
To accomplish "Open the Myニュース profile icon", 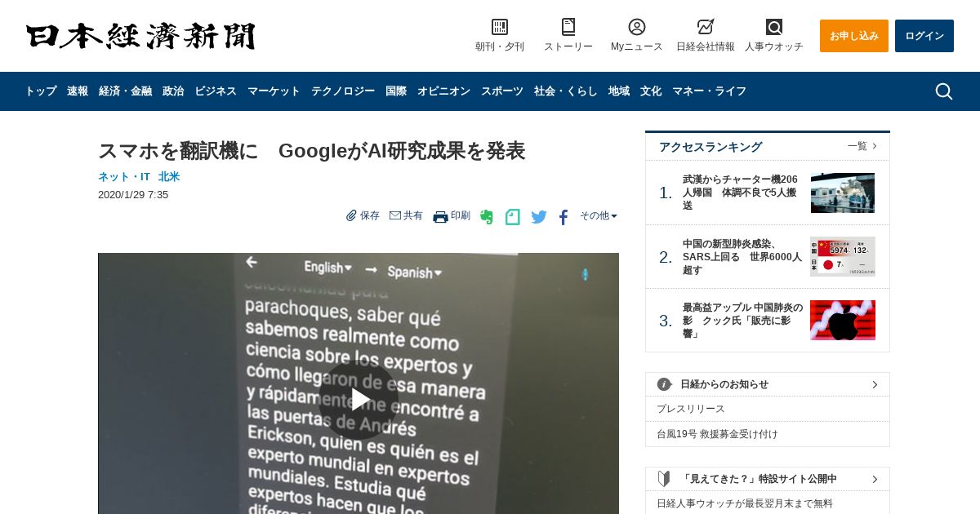I will point(637,27).
